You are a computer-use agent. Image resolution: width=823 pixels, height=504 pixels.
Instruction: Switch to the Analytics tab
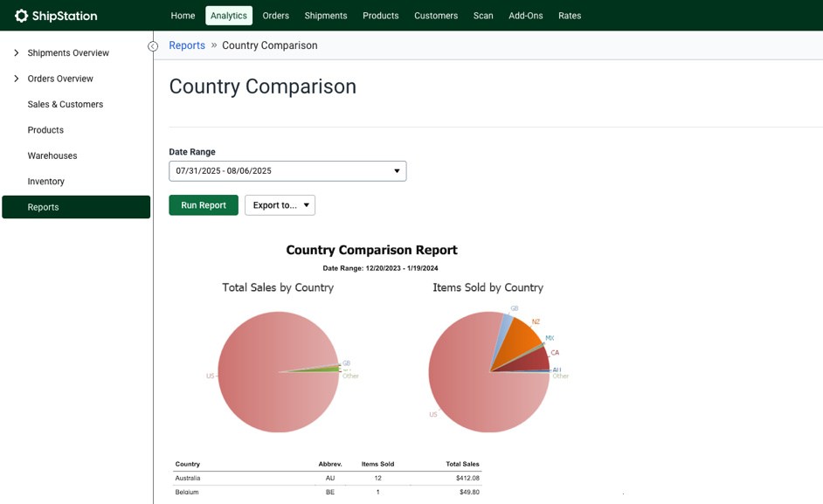(x=228, y=15)
